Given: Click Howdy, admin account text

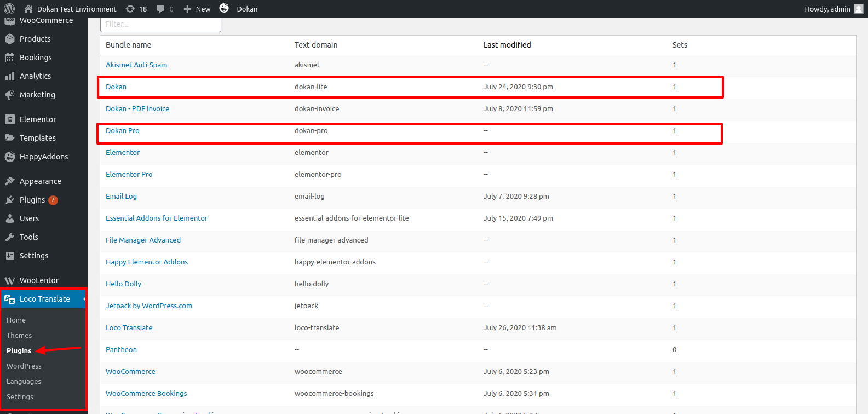Looking at the screenshot, I should (827, 9).
